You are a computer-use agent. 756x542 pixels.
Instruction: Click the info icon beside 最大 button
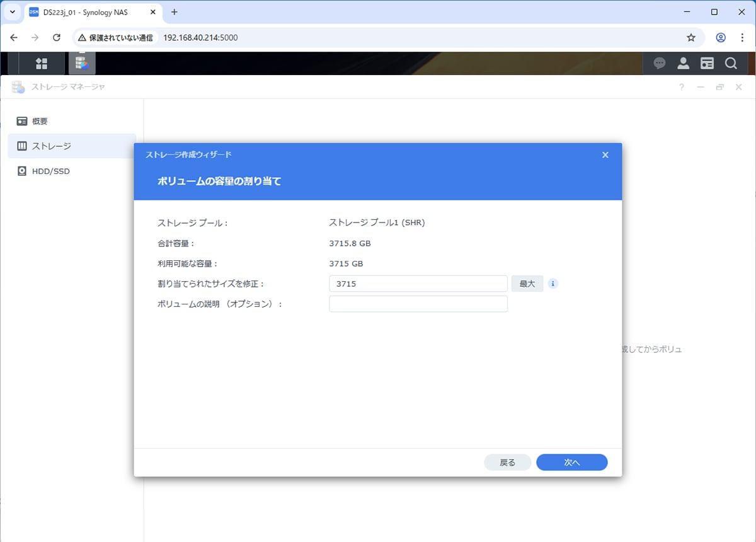553,284
